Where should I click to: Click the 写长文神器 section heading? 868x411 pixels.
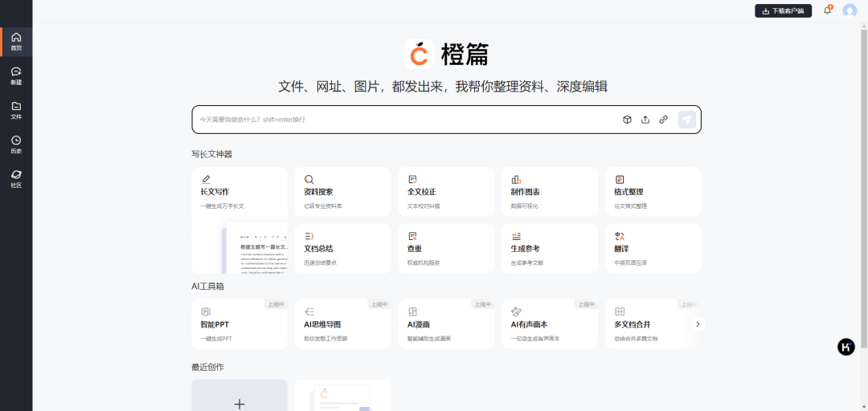212,154
